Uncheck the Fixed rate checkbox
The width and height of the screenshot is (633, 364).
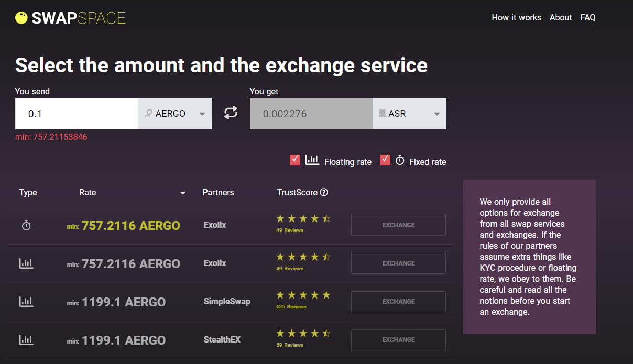[385, 160]
